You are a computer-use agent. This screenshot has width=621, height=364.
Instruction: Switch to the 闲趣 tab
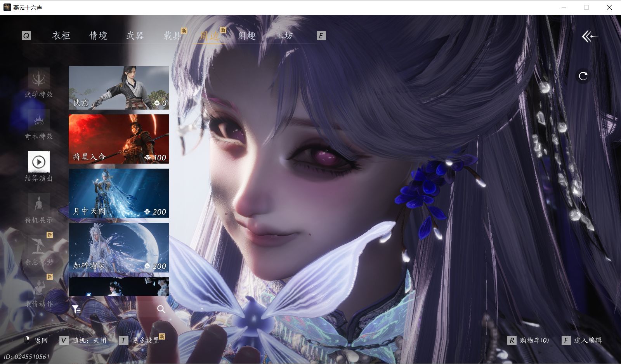coord(247,36)
